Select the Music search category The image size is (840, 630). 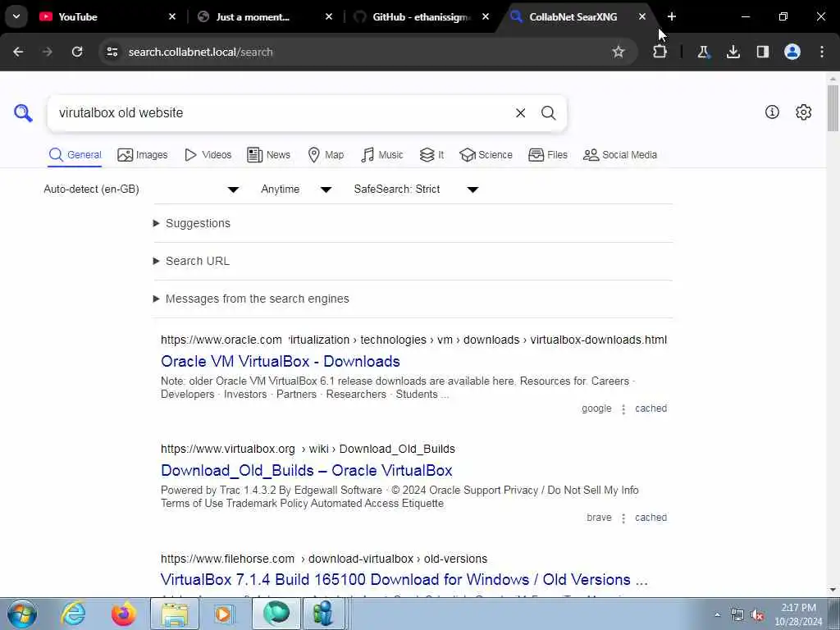382,155
